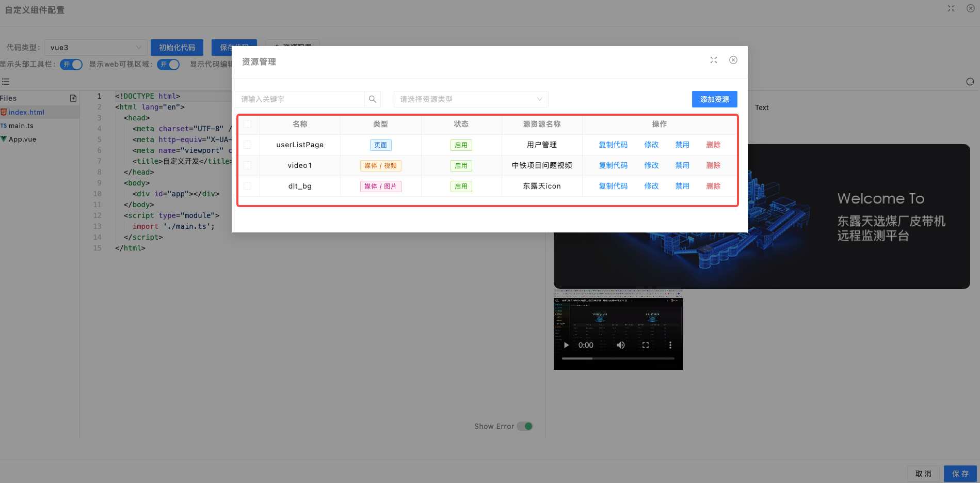Toggle 显示web可视区域 switch

pos(168,65)
